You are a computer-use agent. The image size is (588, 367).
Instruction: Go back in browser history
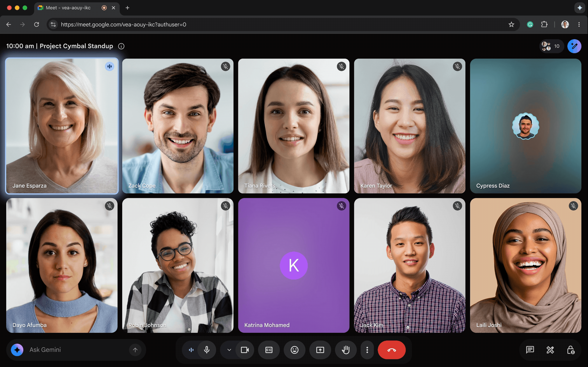click(9, 24)
